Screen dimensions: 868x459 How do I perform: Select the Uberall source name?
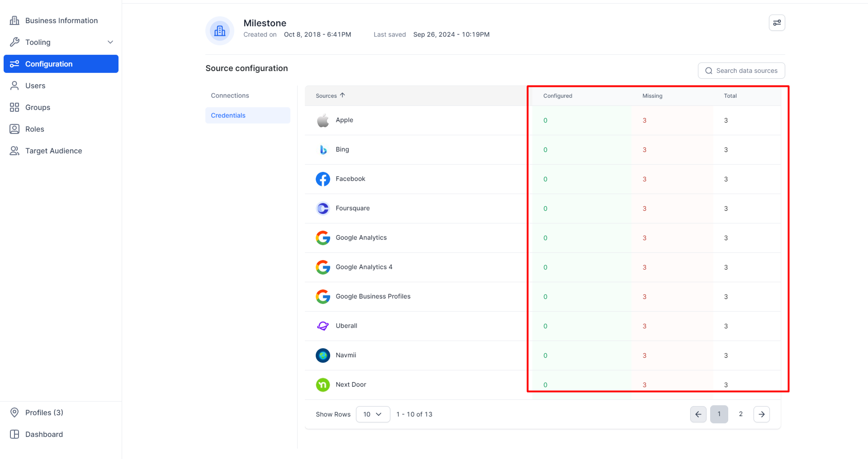(346, 326)
